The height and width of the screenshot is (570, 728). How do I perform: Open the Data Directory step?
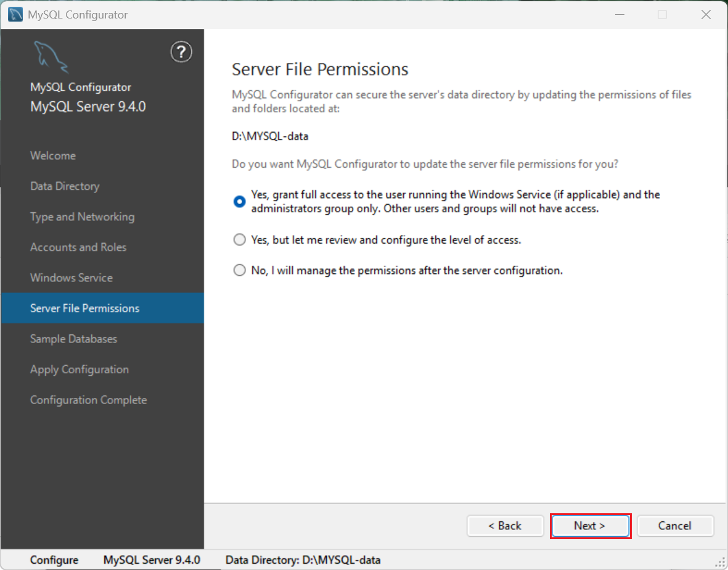coord(65,186)
